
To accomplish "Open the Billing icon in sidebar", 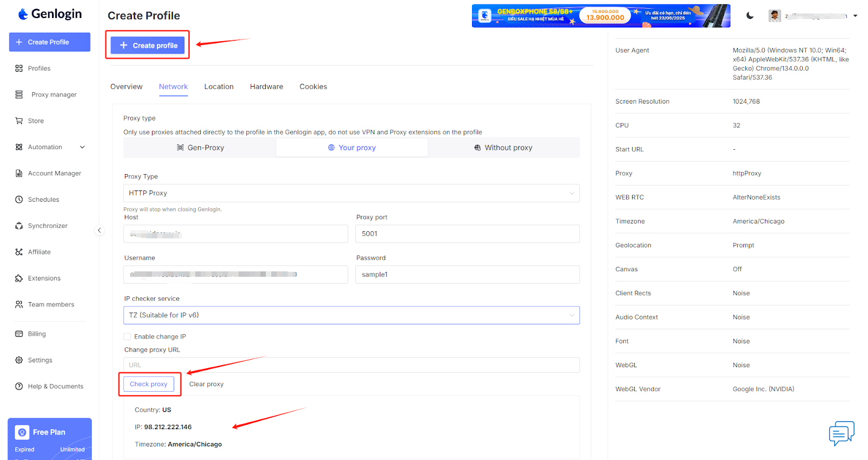I will [x=19, y=334].
